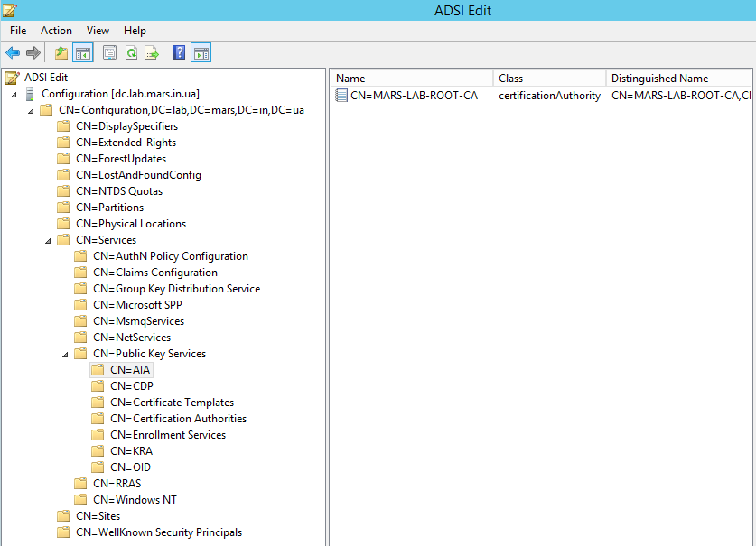756x546 pixels.
Task: Click the Forward arrow in toolbar
Action: [33, 53]
